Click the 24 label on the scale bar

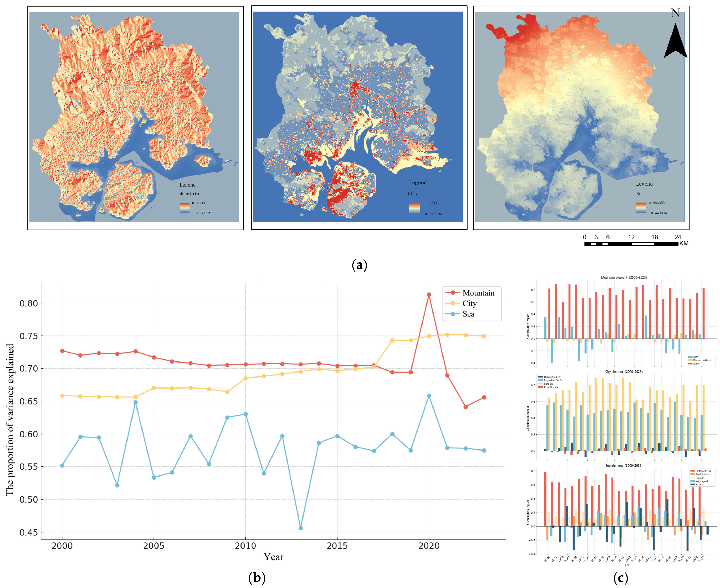[x=678, y=237]
